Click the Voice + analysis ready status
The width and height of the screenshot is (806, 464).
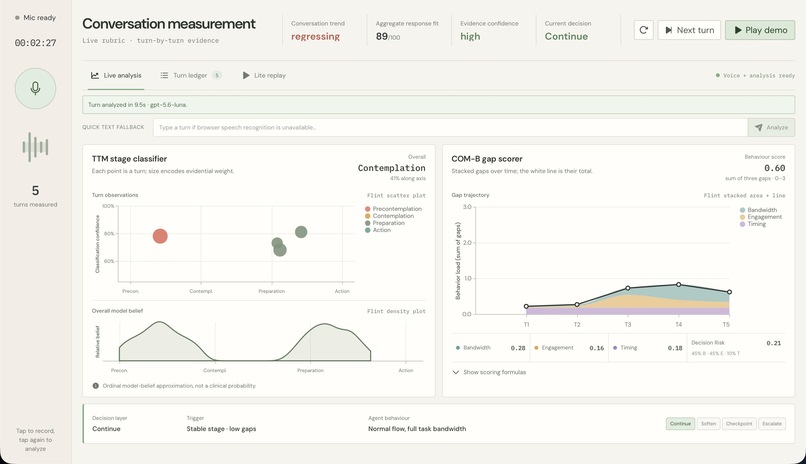755,76
